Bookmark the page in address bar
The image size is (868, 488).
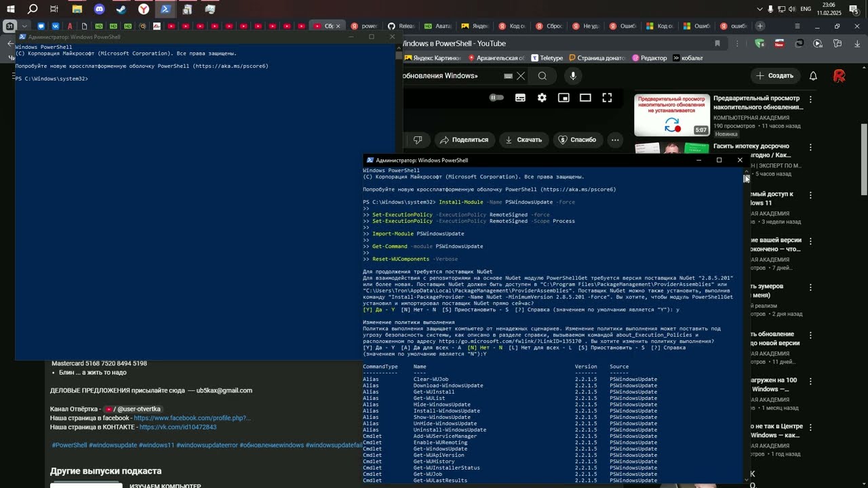click(717, 43)
